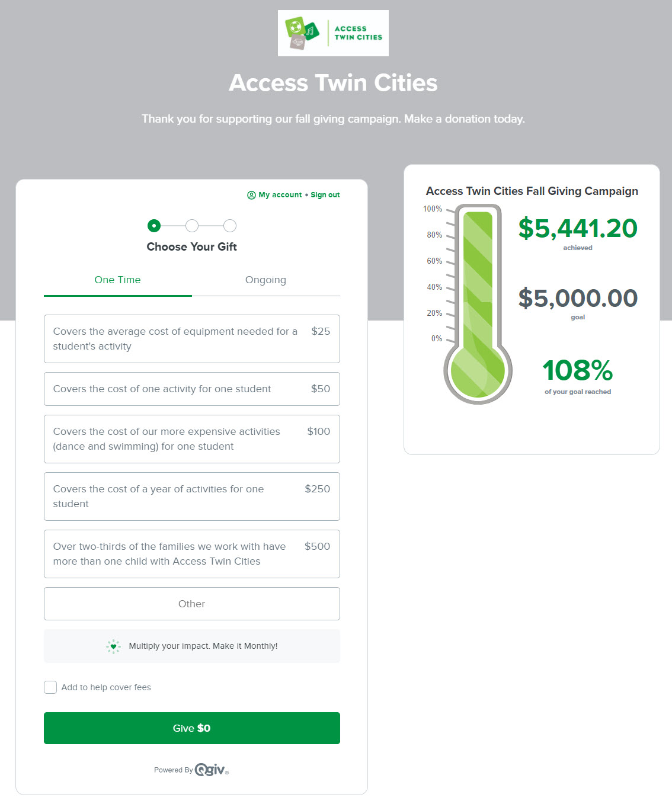Click the Access Twin Cities logo

coord(333,33)
